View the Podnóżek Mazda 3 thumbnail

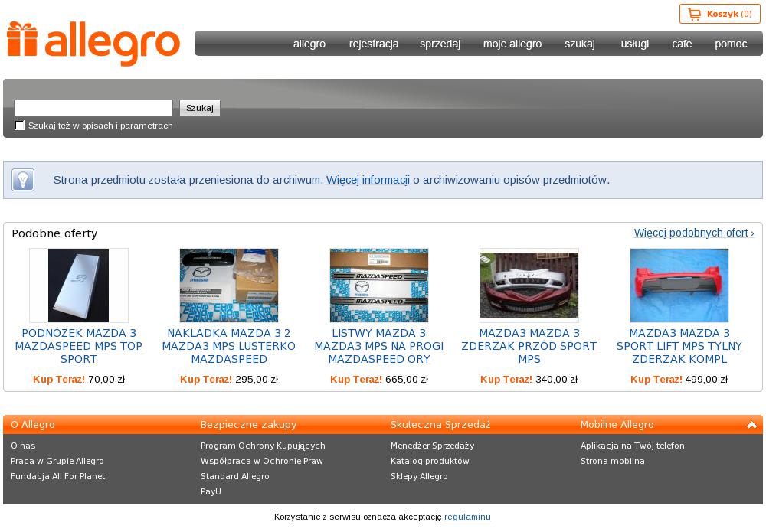pos(79,286)
